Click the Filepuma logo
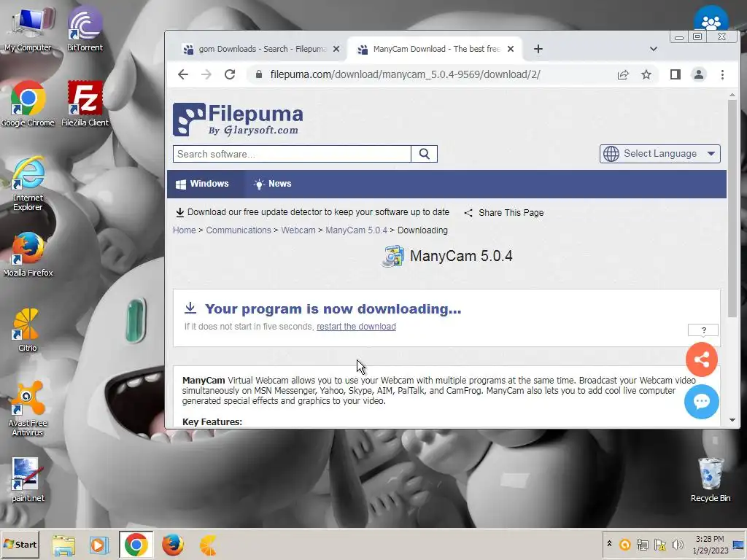Screen dimensions: 747x560 click(x=239, y=119)
